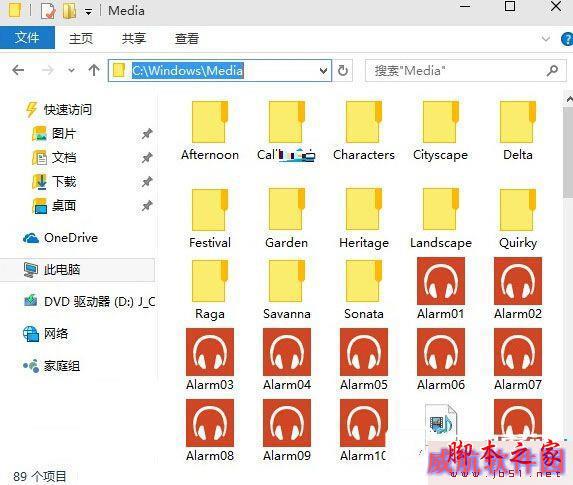Open recent locations dropdown arrow

(x=71, y=70)
